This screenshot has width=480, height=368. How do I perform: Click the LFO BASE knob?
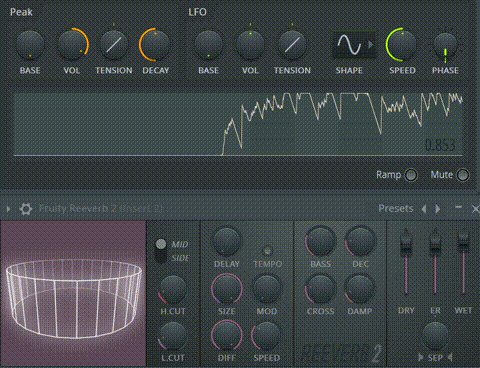coord(208,45)
